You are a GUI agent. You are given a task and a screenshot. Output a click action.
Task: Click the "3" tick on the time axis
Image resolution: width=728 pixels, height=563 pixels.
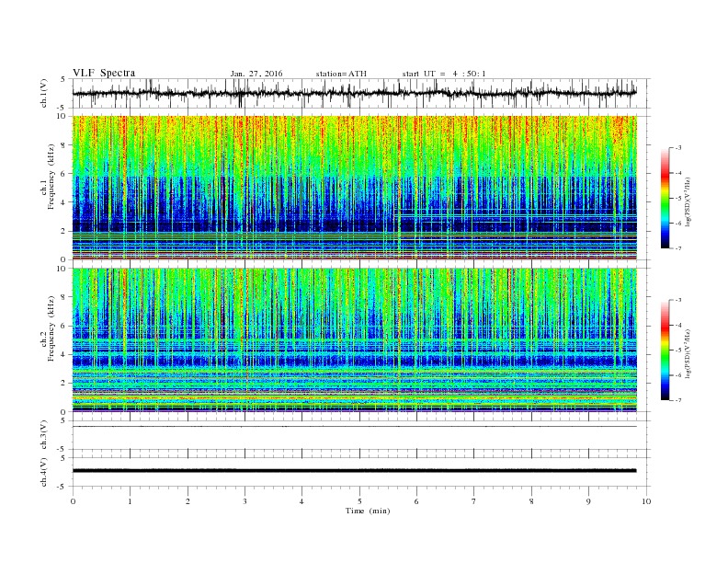click(x=245, y=501)
